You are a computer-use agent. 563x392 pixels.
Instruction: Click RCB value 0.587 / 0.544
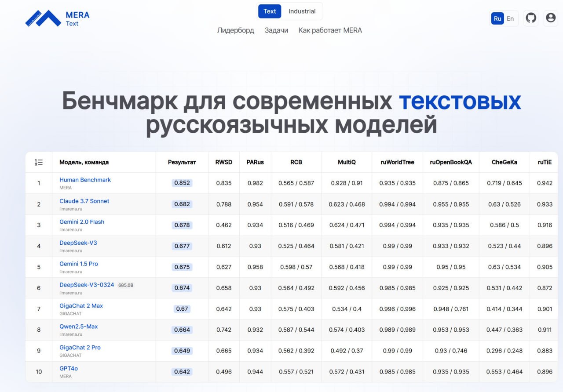click(x=296, y=330)
